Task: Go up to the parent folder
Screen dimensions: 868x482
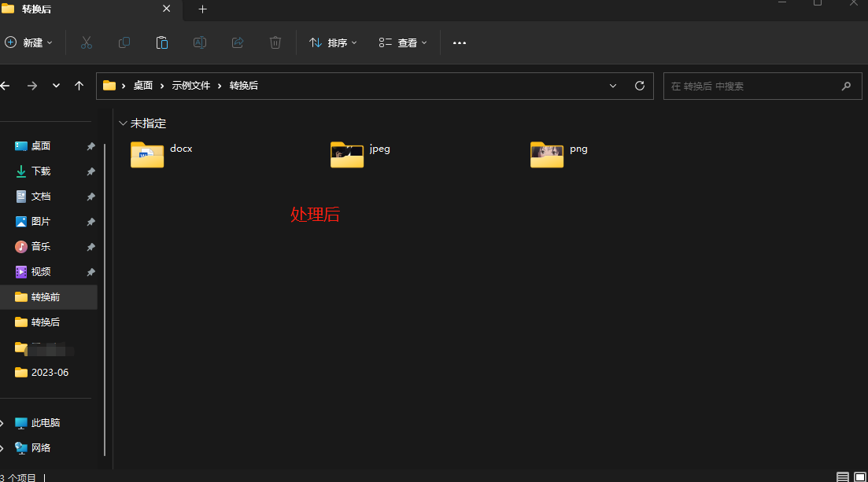Action: 79,86
